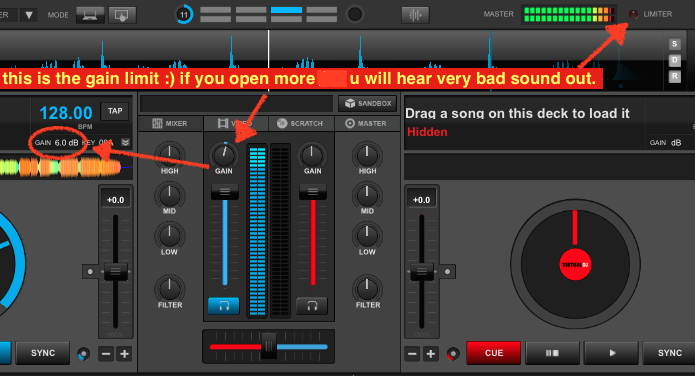Toggle right deck headphone cue button

pos(312,306)
